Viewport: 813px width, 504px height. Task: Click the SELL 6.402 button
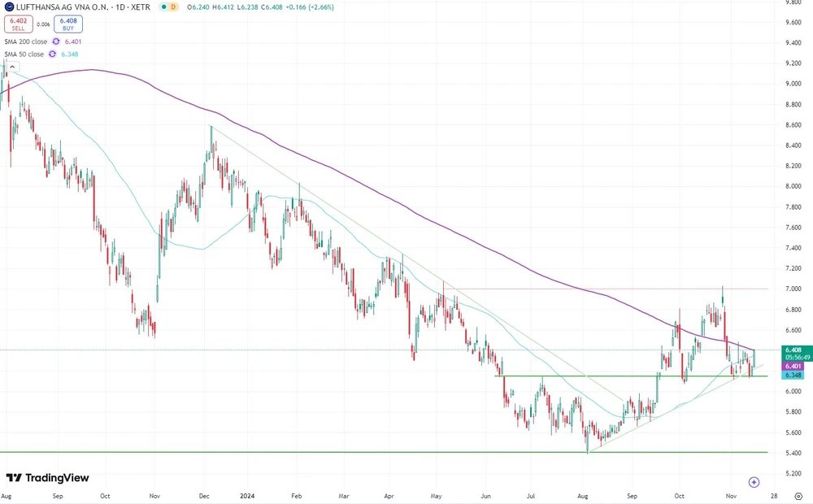pyautogui.click(x=19, y=24)
